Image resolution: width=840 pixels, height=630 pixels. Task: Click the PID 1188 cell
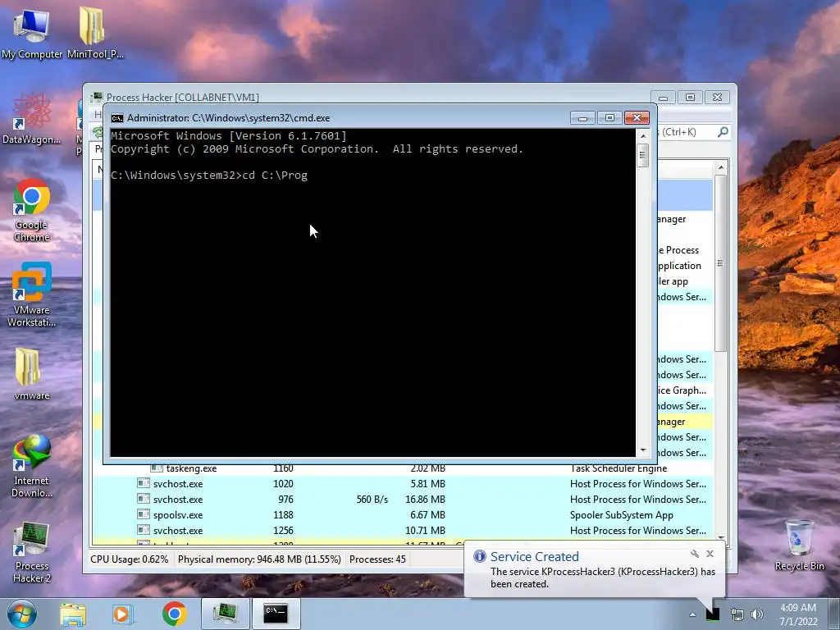click(x=283, y=515)
